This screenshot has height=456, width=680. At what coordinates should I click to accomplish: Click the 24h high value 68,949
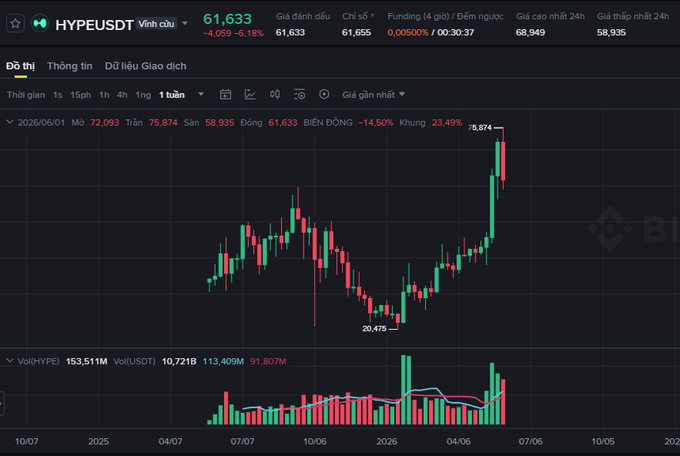[x=530, y=33]
